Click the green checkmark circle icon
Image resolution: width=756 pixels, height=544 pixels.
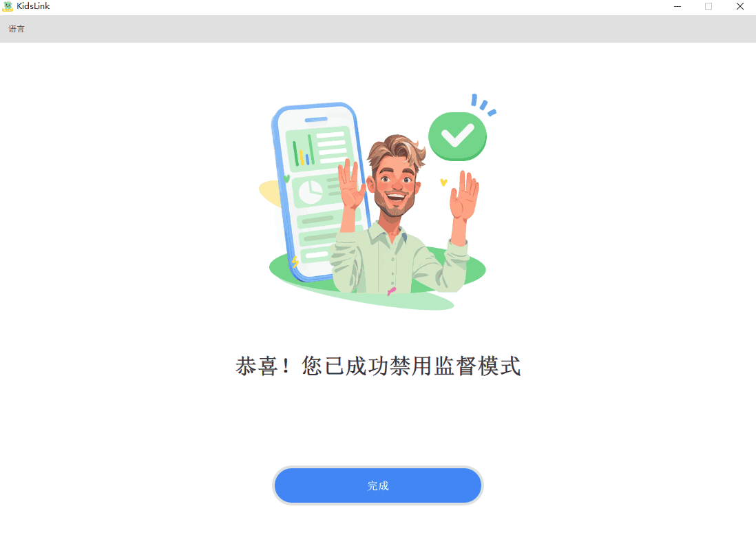click(457, 136)
